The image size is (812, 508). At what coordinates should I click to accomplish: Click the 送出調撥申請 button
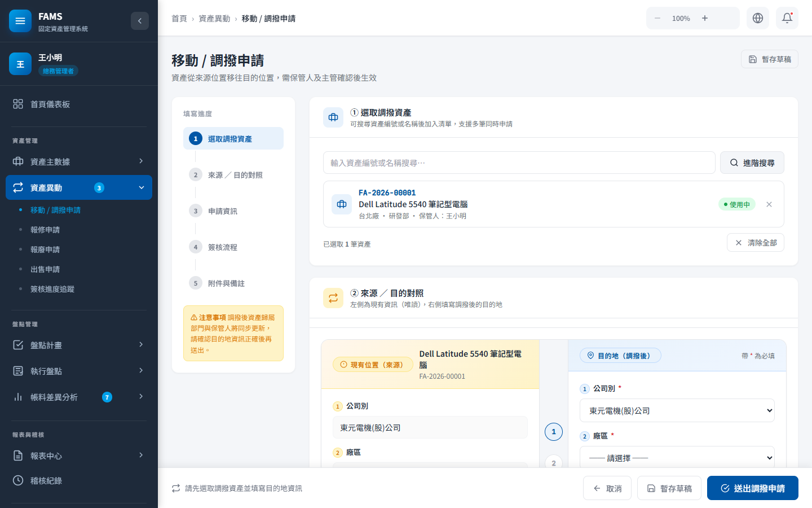(x=752, y=488)
